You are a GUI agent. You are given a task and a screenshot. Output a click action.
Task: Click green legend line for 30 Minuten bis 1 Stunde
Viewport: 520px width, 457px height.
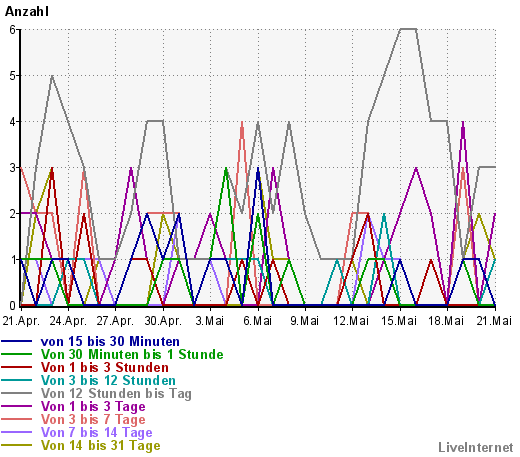pyautogui.click(x=17, y=354)
